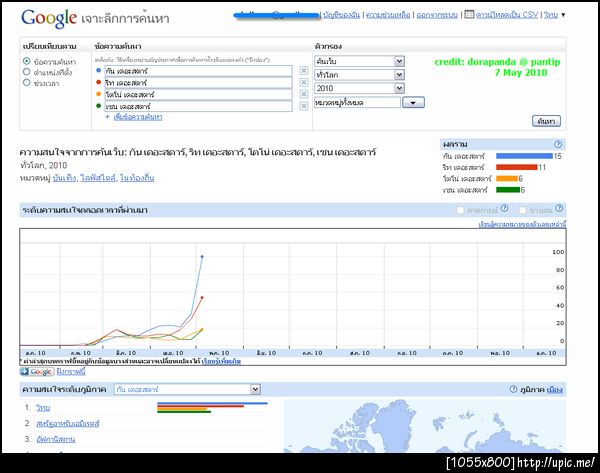Click the arrow button beside the all categories field
This screenshot has height=473, width=600.
pyautogui.click(x=413, y=103)
